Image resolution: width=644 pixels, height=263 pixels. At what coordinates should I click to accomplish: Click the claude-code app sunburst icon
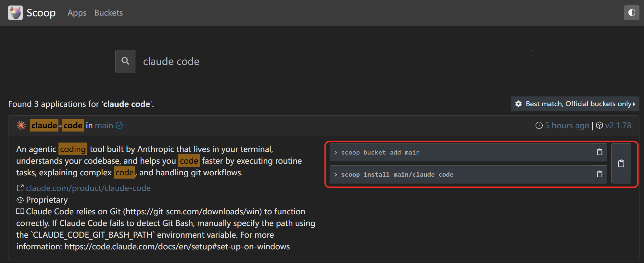click(21, 125)
